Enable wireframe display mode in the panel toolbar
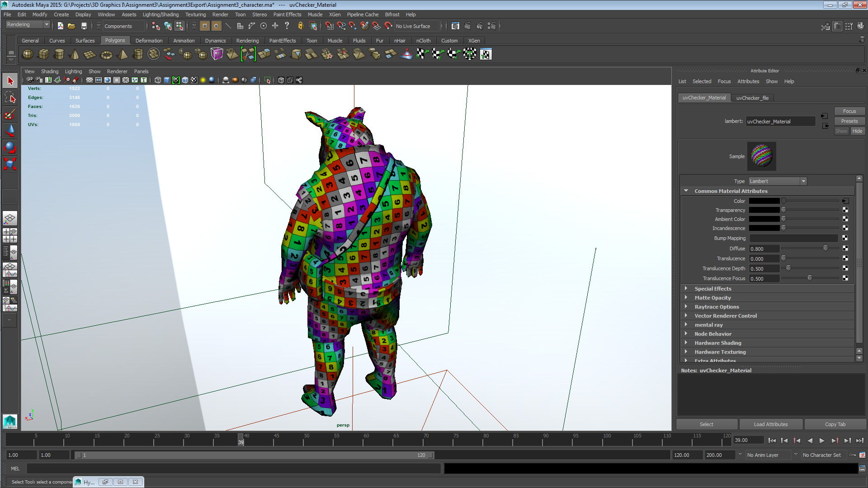Viewport: 868px width, 488px height. [157, 80]
